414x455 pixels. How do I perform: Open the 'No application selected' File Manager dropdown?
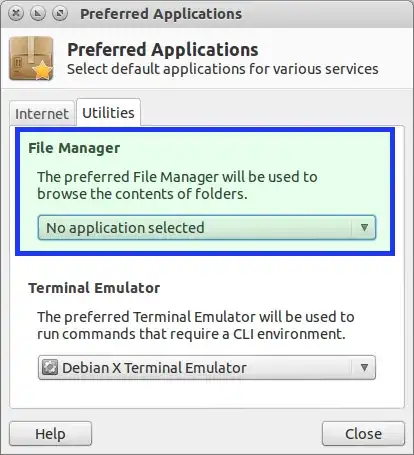[207, 228]
